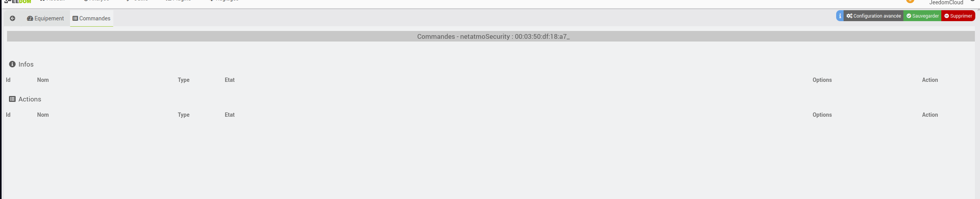This screenshot has height=199, width=980.
Task: Click the Infos section heading icon
Action: click(12, 64)
